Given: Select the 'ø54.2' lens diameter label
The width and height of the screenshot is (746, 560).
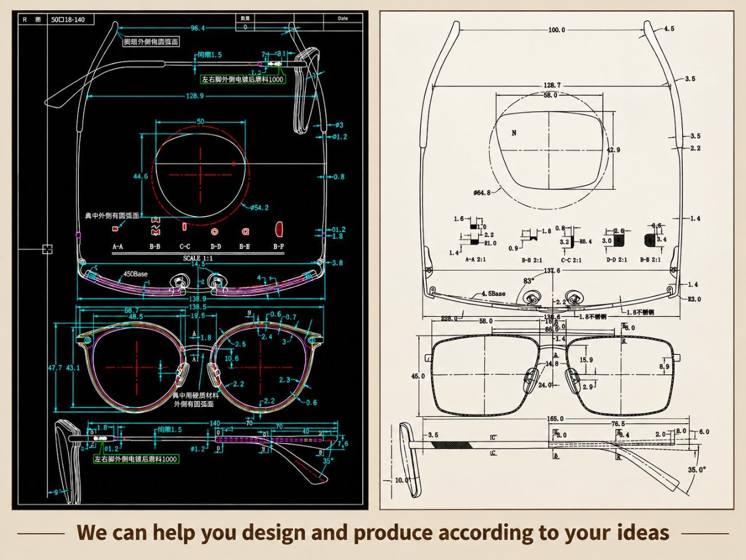Looking at the screenshot, I should [x=259, y=207].
